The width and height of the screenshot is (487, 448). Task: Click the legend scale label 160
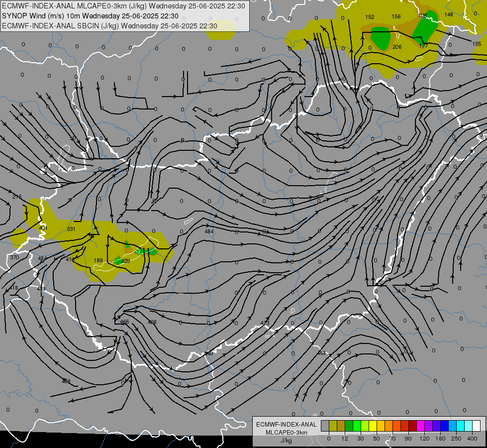pyautogui.click(x=440, y=439)
